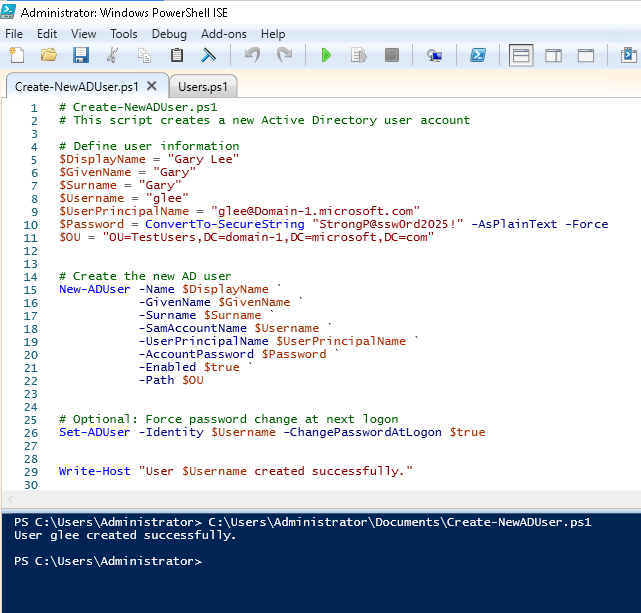This screenshot has height=613, width=641.
Task: Click the -Enabled parameter
Action: [167, 367]
